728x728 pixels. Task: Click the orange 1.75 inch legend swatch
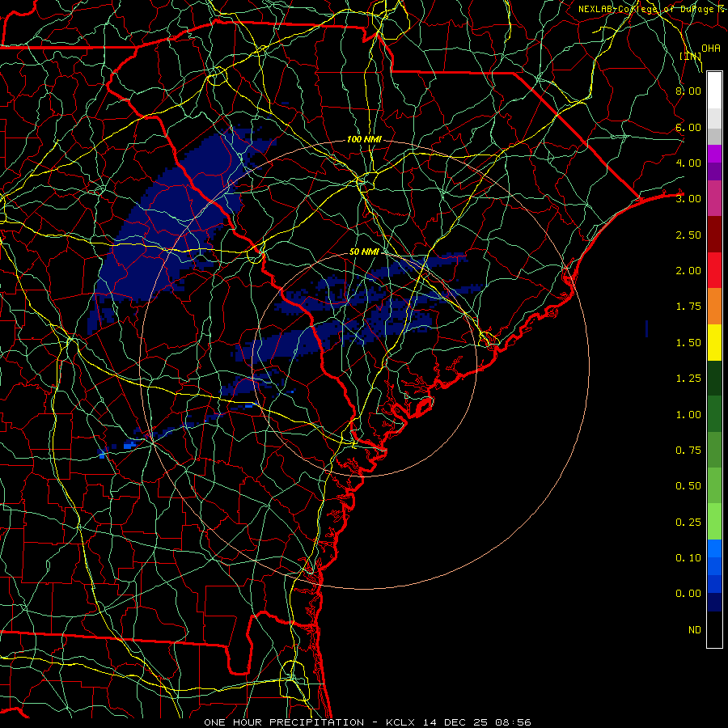click(x=714, y=307)
